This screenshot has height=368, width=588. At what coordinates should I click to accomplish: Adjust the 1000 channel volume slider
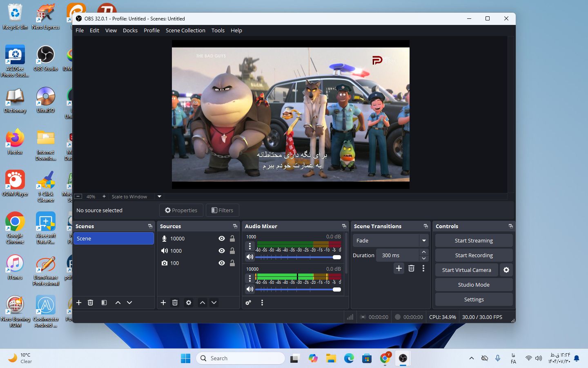pyautogui.click(x=298, y=257)
